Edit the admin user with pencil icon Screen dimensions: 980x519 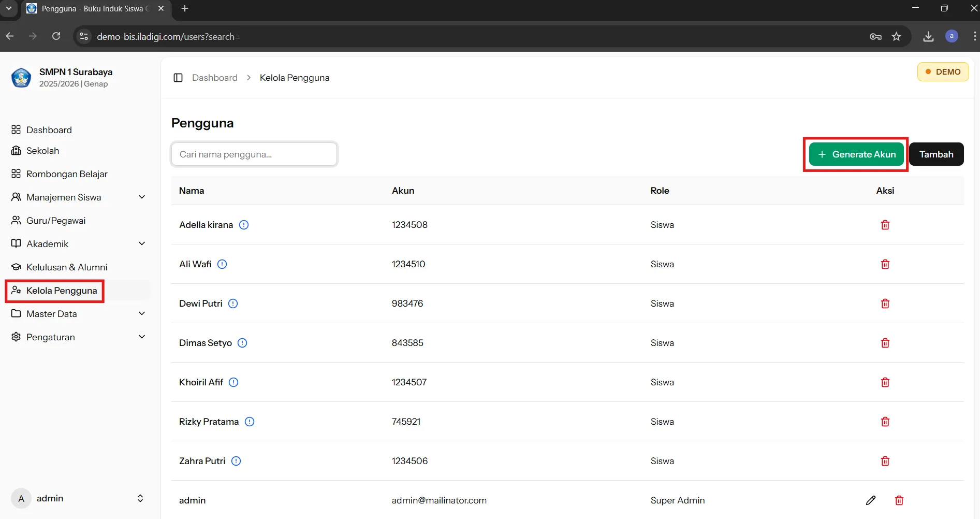871,500
